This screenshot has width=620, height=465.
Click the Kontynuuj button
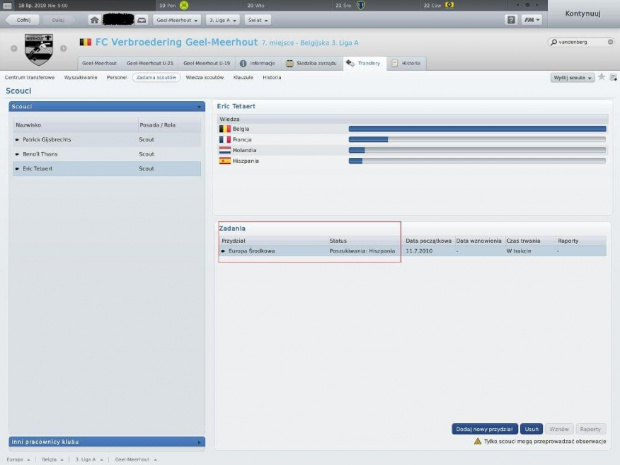point(583,13)
